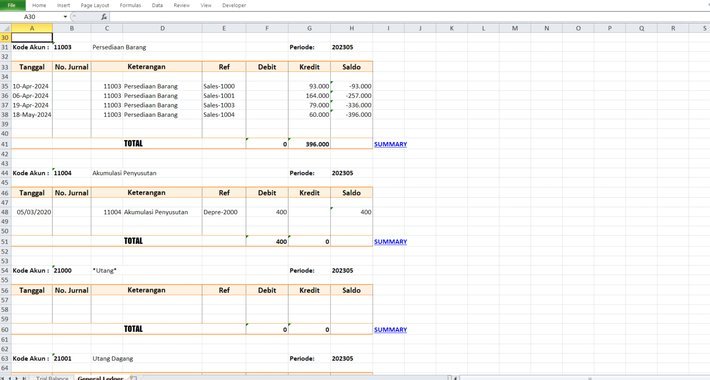Image resolution: width=710 pixels, height=380 pixels.
Task: Select column A header
Action: click(32, 28)
